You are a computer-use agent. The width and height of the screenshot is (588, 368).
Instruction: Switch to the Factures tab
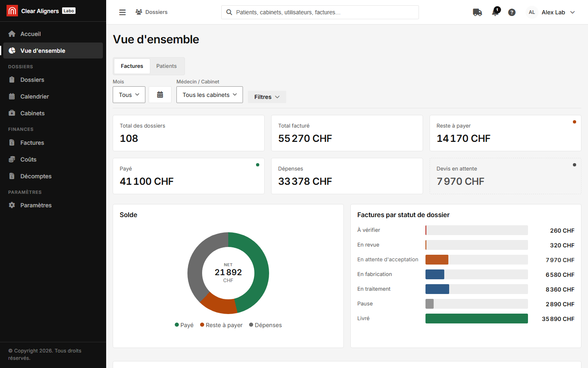pyautogui.click(x=132, y=66)
